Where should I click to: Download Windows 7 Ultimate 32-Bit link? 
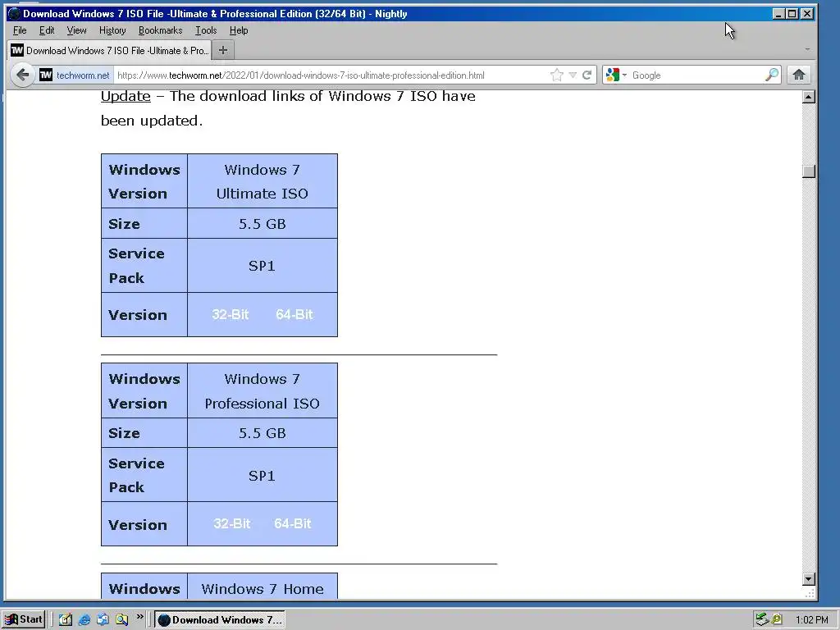click(x=231, y=314)
